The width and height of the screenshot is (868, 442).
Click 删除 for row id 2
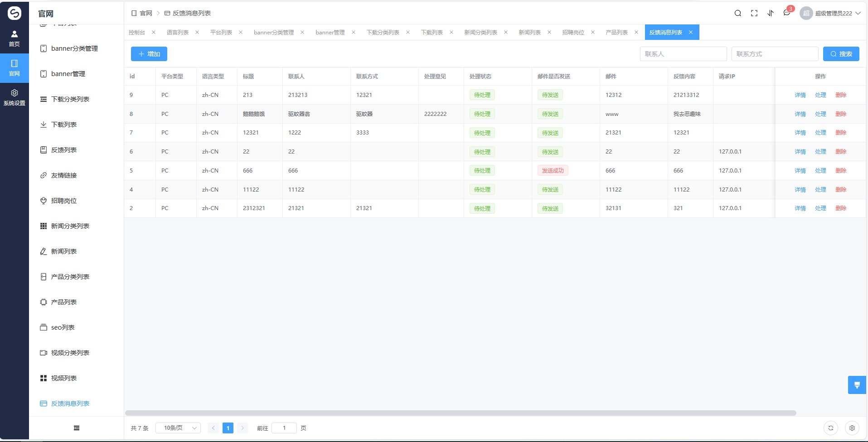point(841,208)
